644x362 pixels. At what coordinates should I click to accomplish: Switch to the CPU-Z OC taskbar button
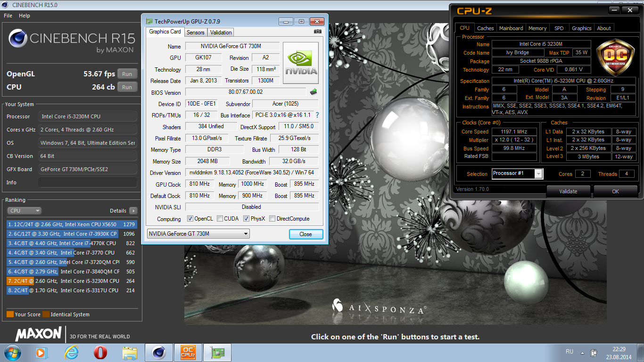click(188, 353)
